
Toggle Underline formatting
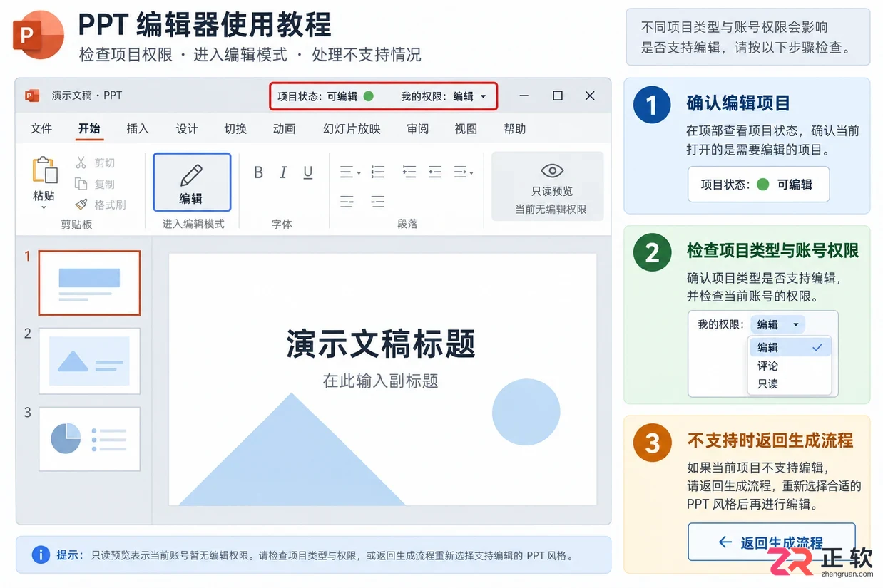point(308,172)
